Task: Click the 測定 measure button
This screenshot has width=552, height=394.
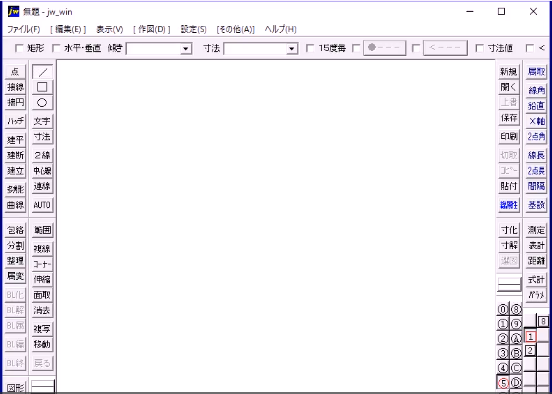Action: click(x=536, y=230)
